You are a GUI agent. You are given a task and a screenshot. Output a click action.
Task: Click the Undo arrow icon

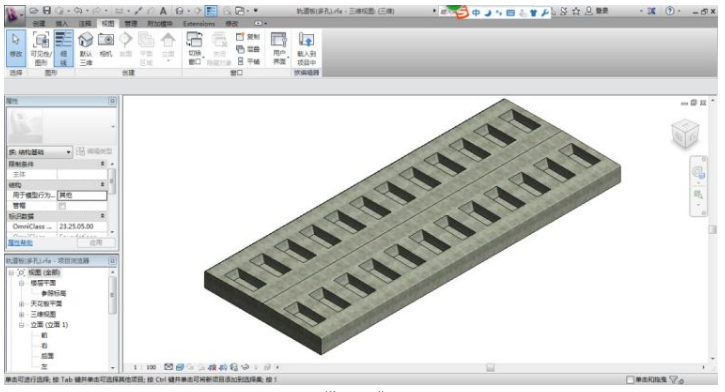click(x=78, y=10)
